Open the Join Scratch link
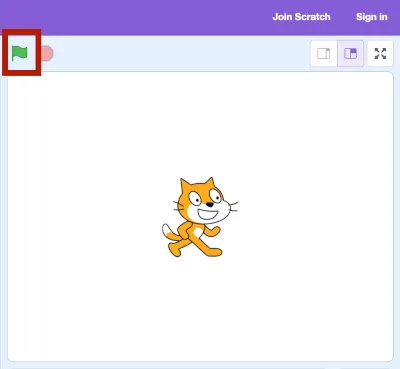This screenshot has width=400, height=369. pos(301,17)
